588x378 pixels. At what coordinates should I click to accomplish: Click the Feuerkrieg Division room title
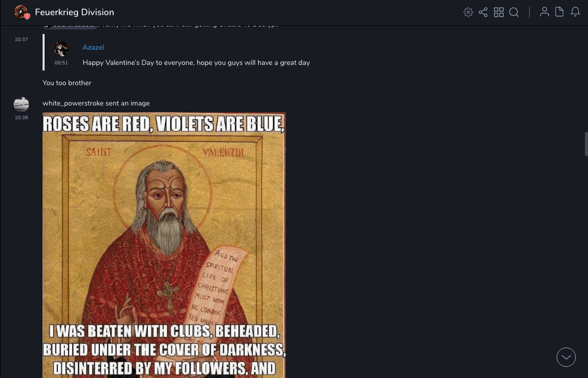click(x=74, y=12)
